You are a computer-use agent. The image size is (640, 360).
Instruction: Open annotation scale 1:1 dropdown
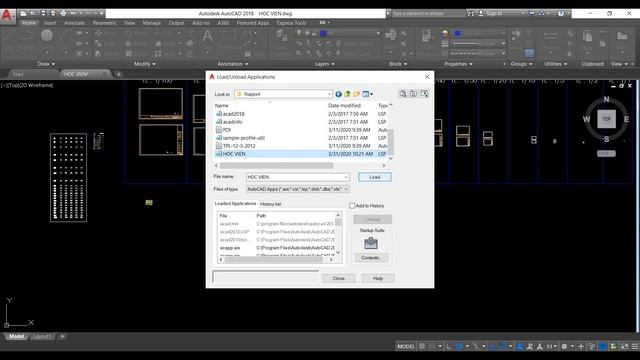click(551, 347)
